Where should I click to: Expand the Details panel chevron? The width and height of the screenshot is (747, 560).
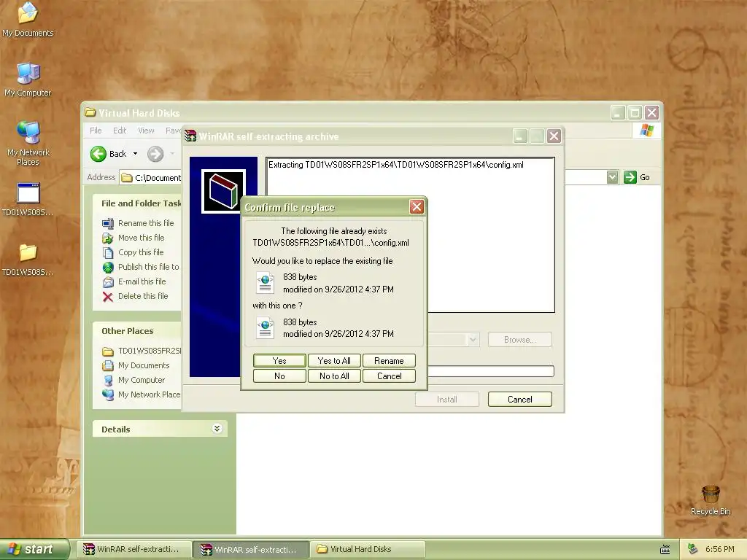click(217, 429)
